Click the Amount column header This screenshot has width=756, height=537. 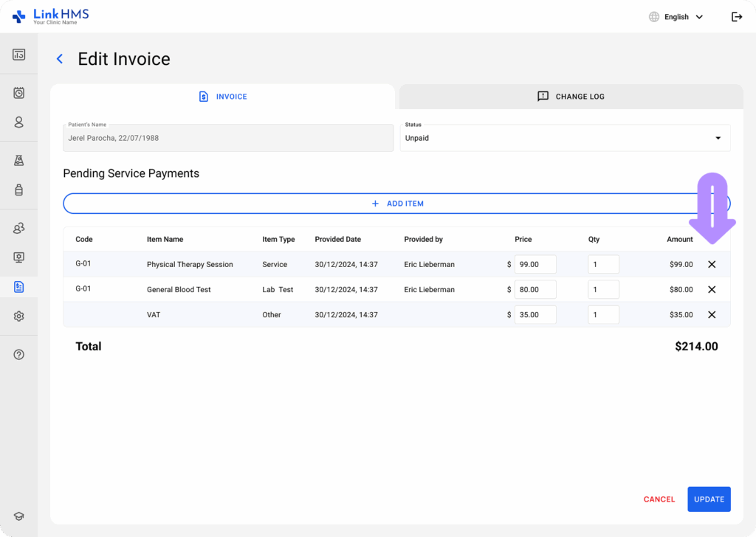680,239
